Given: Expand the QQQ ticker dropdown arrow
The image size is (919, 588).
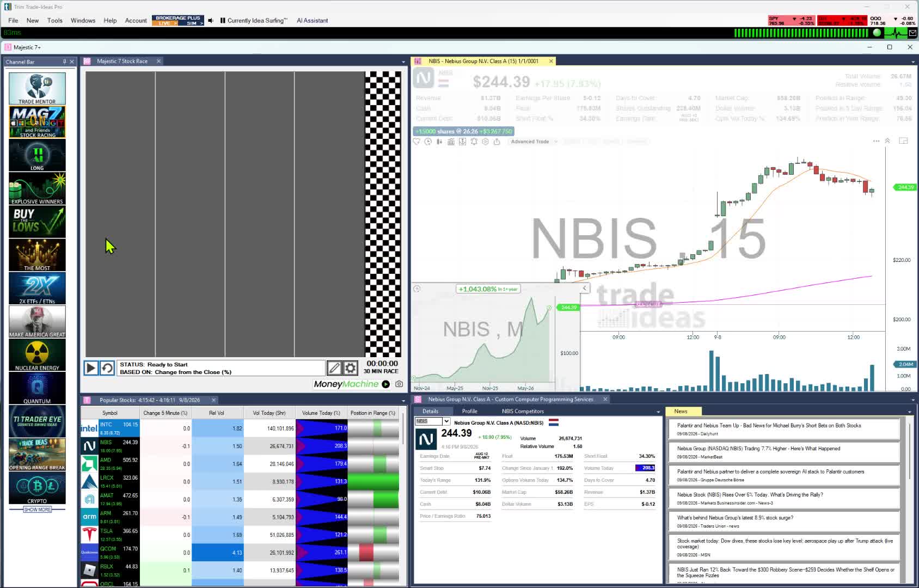Looking at the screenshot, I should (896, 19).
